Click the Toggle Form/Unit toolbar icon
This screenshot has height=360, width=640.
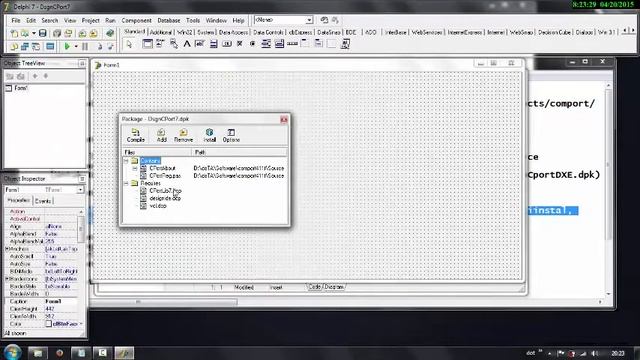click(36, 47)
